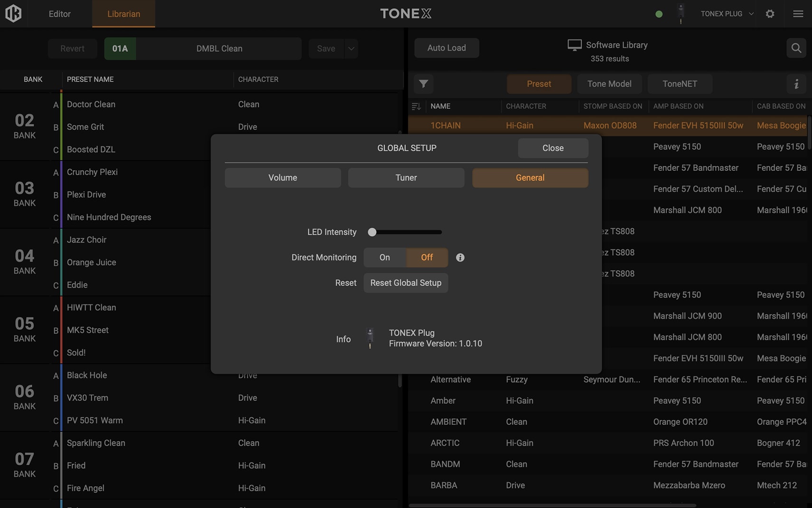Close the Global Setup dialog
The width and height of the screenshot is (812, 508).
pos(553,148)
